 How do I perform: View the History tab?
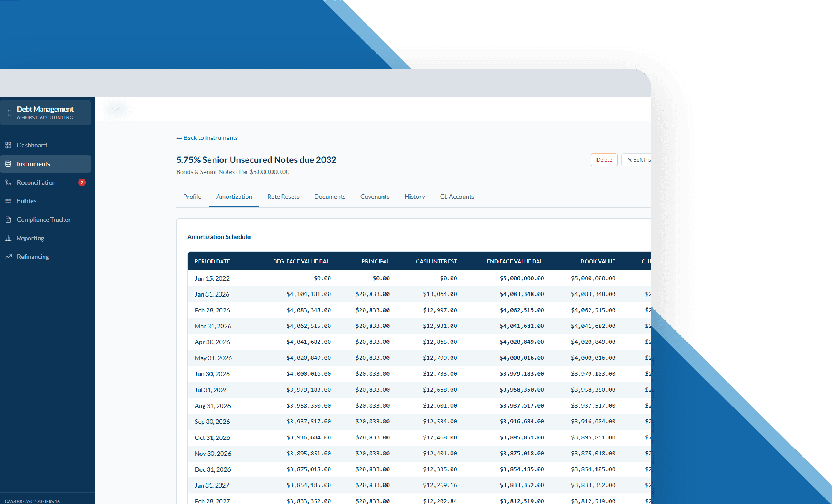tap(414, 197)
